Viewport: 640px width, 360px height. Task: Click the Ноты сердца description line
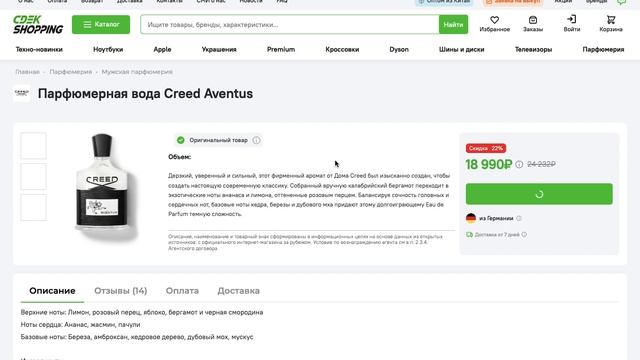(x=80, y=324)
